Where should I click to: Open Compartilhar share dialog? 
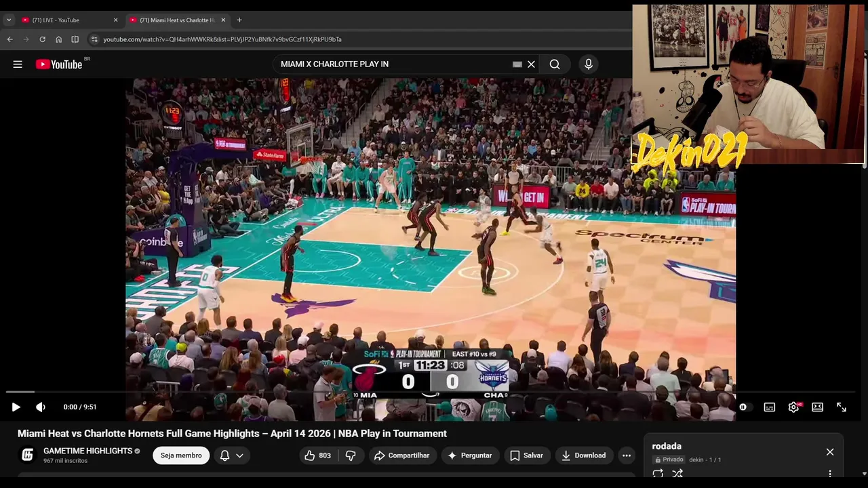(x=402, y=455)
